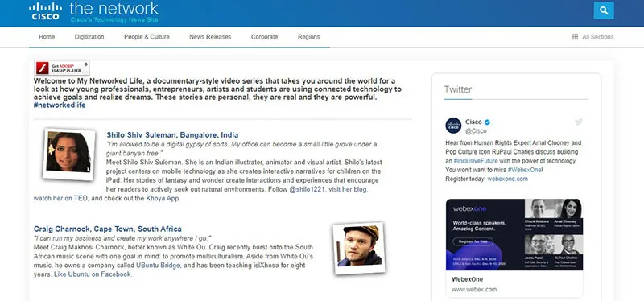Screen dimensions: 644x301
Task: Click the Cisco logo in the header
Action: click(46, 11)
